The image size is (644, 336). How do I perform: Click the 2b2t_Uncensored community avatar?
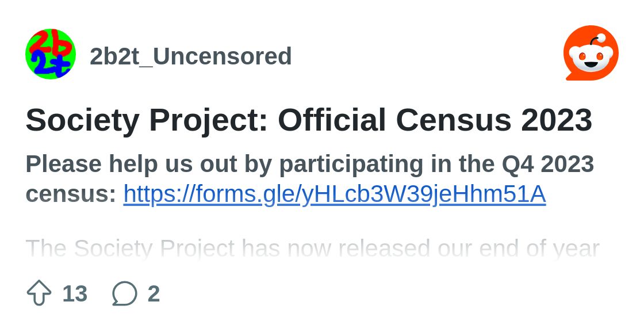pyautogui.click(x=51, y=54)
